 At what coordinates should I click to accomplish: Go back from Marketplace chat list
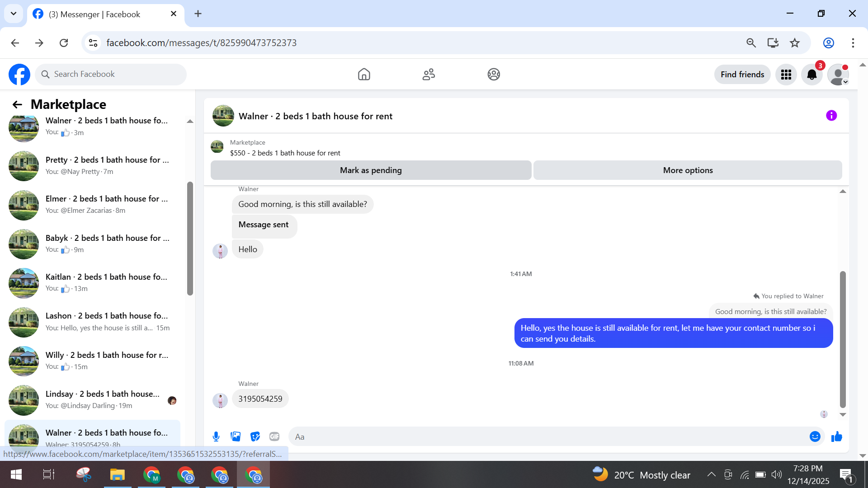(17, 105)
